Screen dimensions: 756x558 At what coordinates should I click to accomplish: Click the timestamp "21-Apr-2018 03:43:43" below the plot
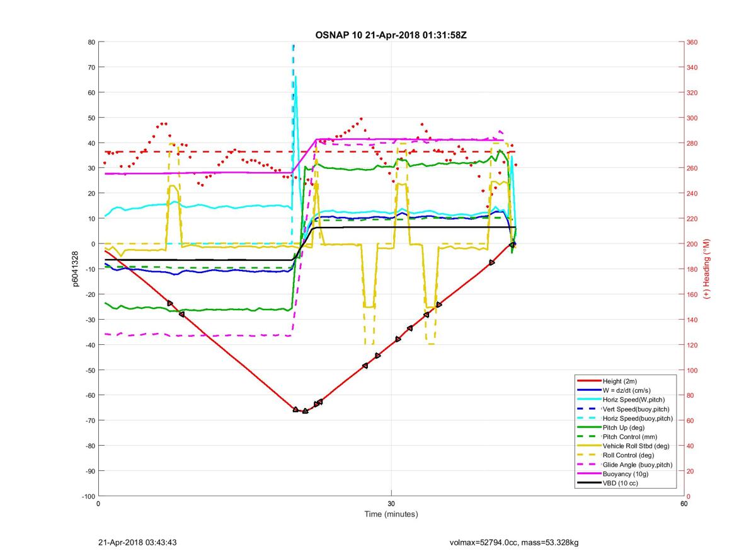[x=139, y=543]
